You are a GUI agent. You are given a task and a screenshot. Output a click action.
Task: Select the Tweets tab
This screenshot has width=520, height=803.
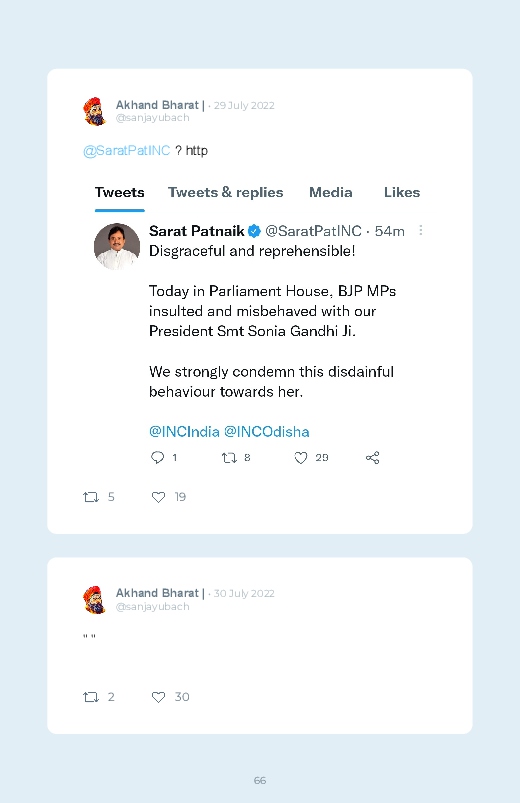click(x=119, y=193)
